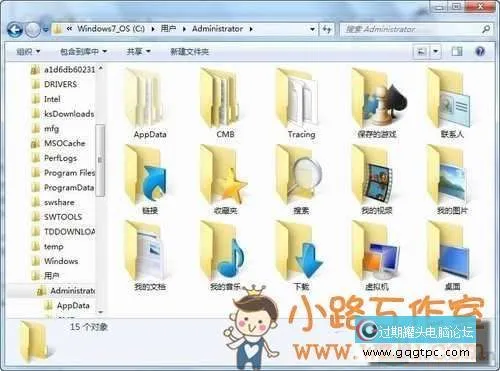The image size is (500, 371).
Task: Open the recent pages dropdown arrow
Action: pyautogui.click(x=46, y=30)
